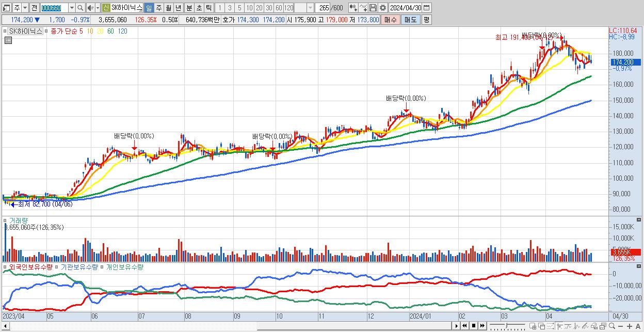Open the chart data grid icon
The width and height of the screenshot is (644, 332).
tap(8, 40)
